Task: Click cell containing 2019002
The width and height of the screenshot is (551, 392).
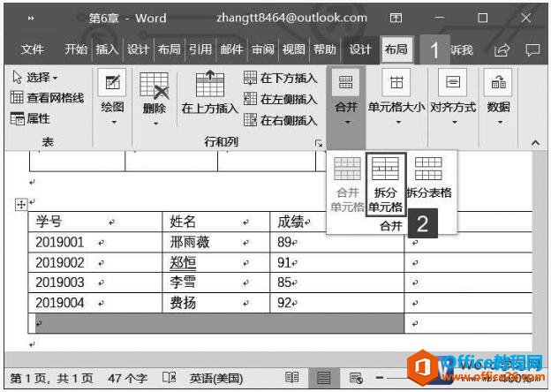Action: (95, 262)
